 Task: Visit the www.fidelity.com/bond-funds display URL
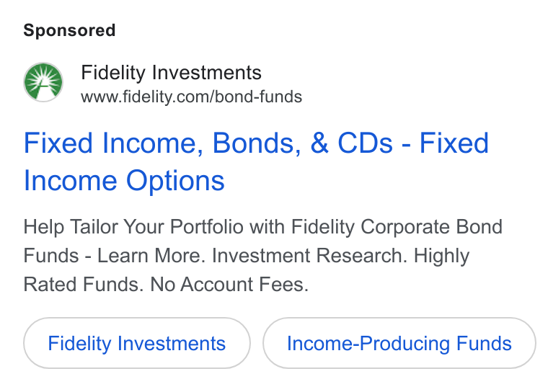point(192,97)
